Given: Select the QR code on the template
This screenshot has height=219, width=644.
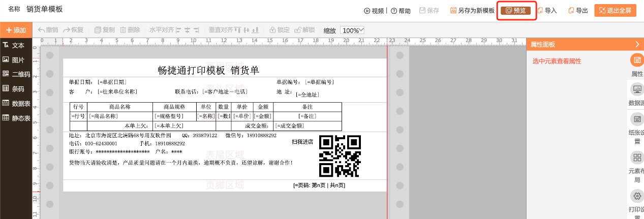Looking at the screenshot, I should pyautogui.click(x=340, y=155).
